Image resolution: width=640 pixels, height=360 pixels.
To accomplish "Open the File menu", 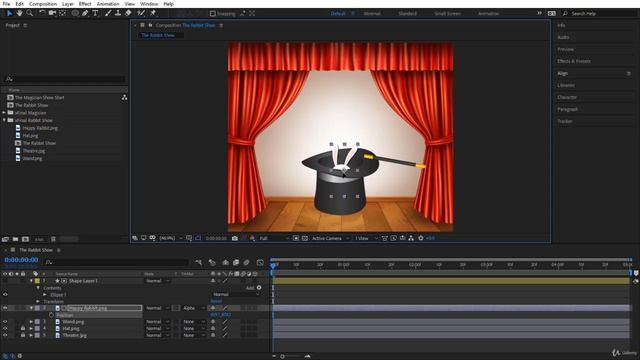I will 6,4.
